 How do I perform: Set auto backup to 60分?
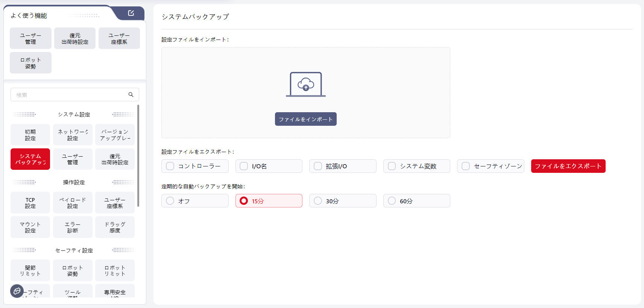point(392,201)
